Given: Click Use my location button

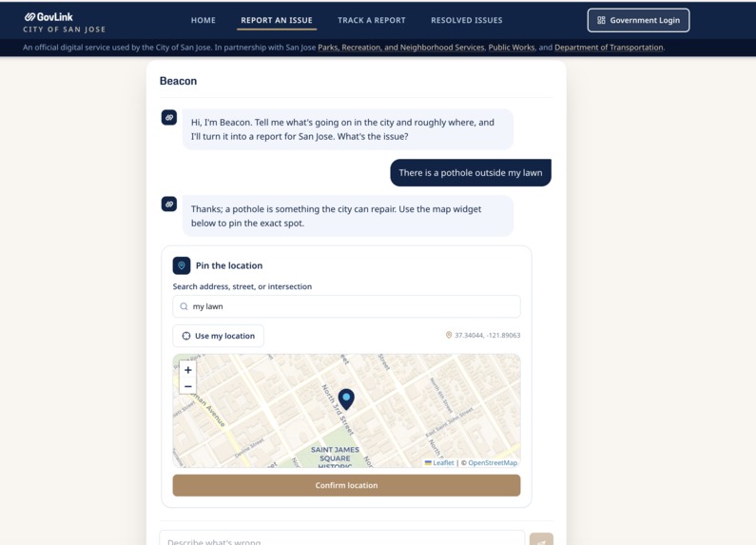Looking at the screenshot, I should point(218,336).
